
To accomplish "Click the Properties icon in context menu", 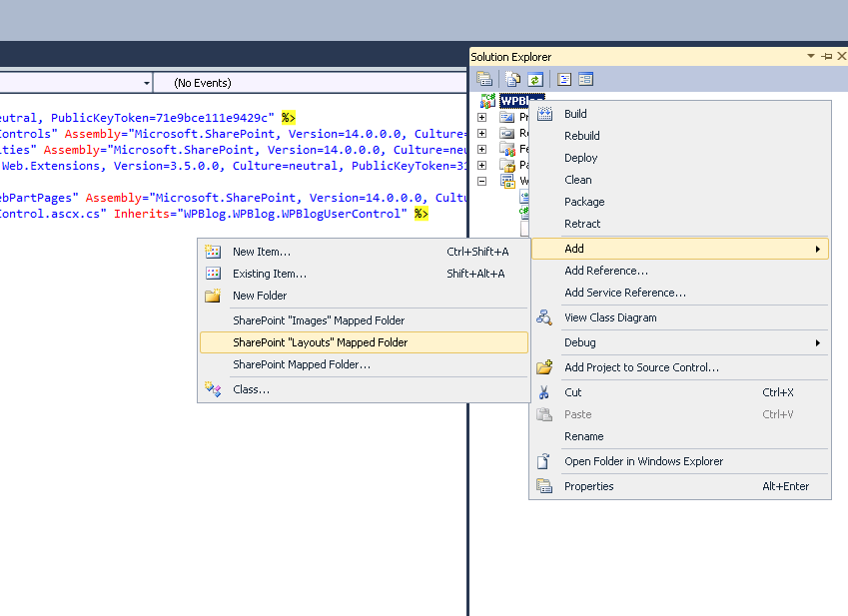I will pos(544,486).
